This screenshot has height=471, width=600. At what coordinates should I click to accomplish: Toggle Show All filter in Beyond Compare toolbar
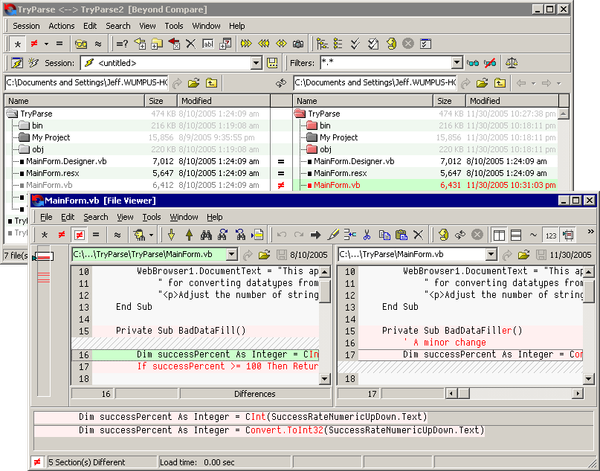[x=17, y=44]
